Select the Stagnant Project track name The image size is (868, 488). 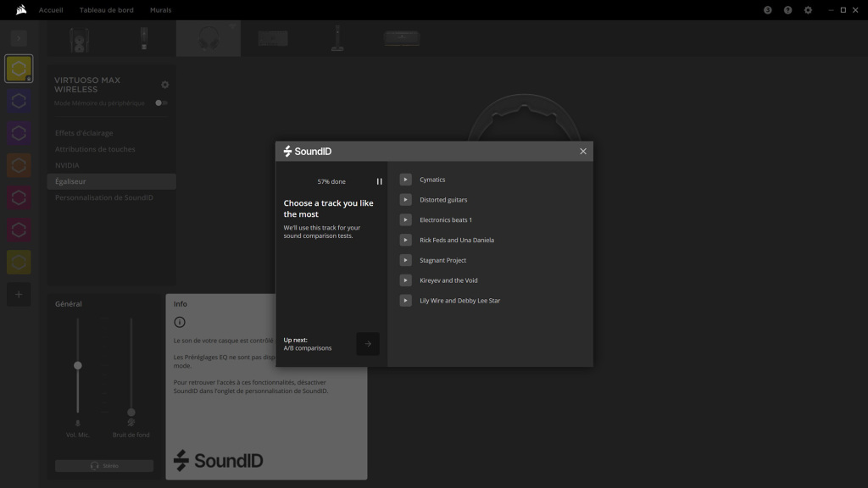(442, 260)
